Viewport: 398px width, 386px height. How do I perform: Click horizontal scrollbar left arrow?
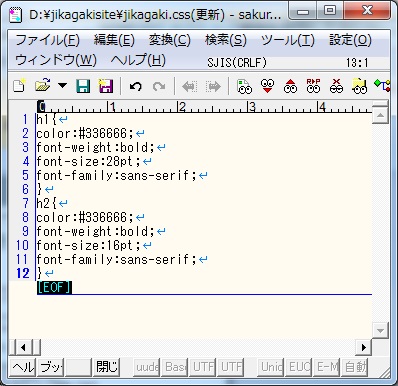[23, 348]
